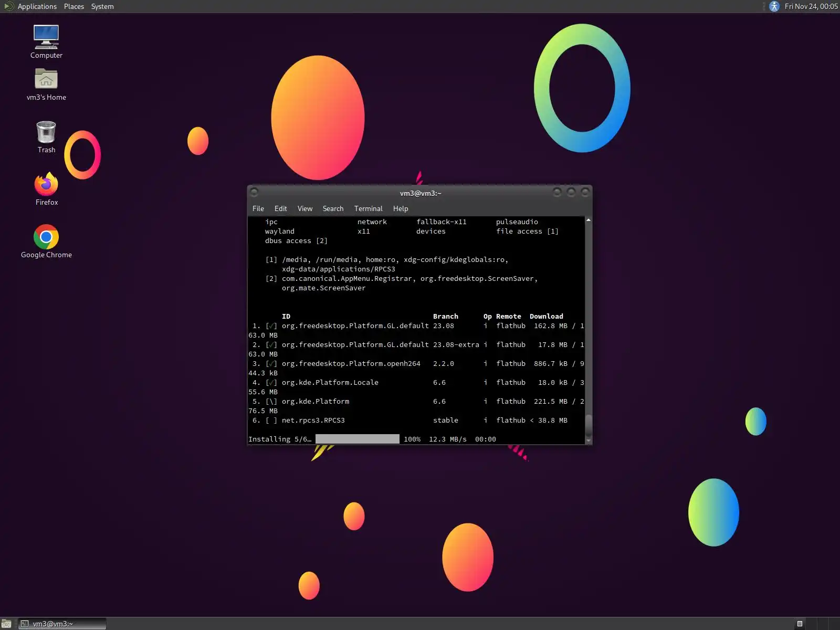Screen dimensions: 840x630
Task: Click the speed readout "12.3 MB/s"
Action: (448, 439)
